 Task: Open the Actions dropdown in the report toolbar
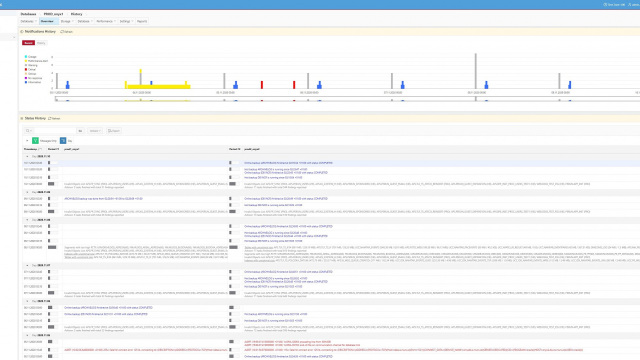click(95, 131)
